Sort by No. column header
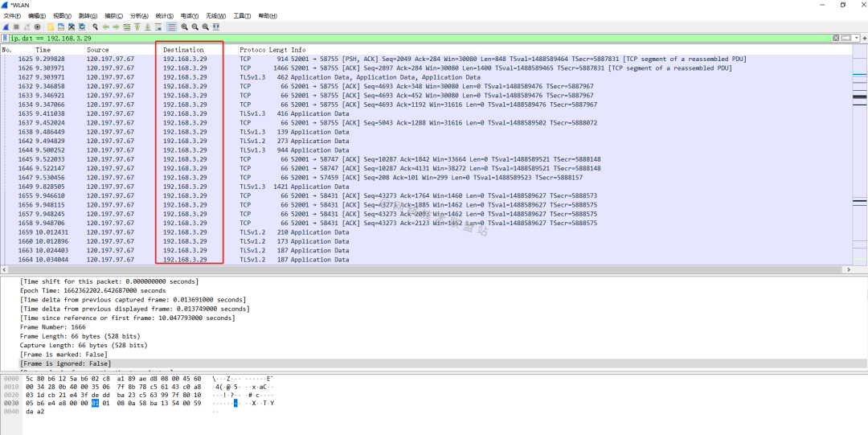Image resolution: width=868 pixels, height=435 pixels. (17, 50)
